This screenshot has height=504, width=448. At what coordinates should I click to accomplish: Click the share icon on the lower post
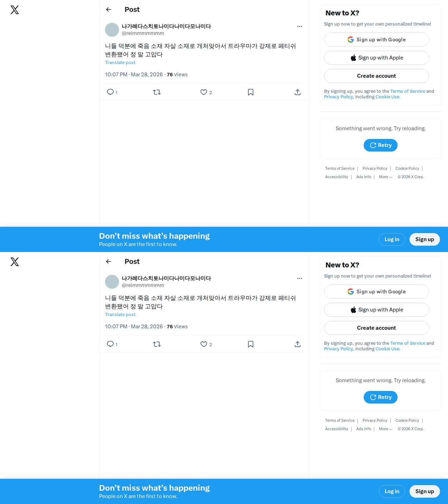[x=297, y=344]
